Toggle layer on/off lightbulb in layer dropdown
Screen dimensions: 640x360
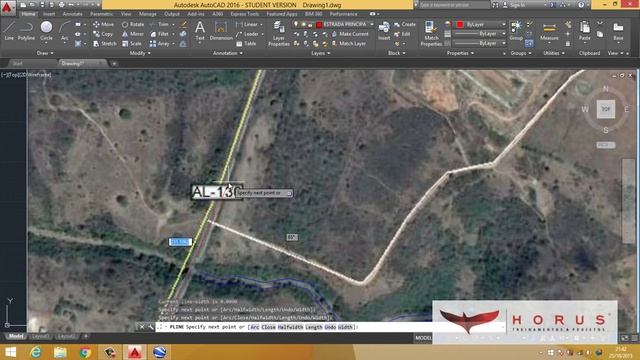(x=296, y=24)
